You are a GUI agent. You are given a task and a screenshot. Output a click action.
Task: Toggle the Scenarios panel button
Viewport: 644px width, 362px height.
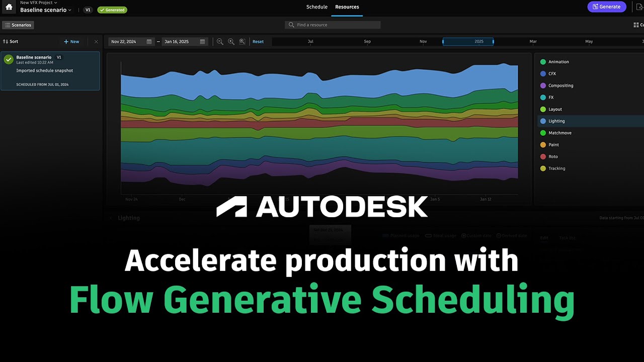[18, 25]
